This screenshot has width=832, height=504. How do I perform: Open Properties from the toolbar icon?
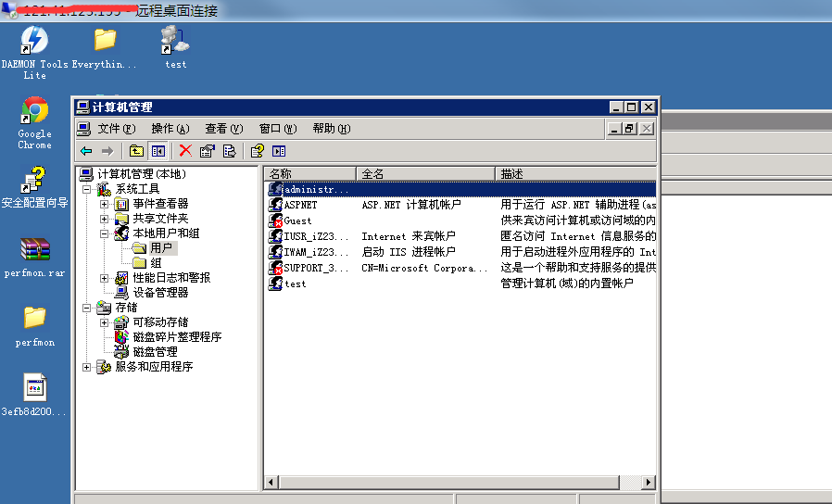tap(208, 151)
